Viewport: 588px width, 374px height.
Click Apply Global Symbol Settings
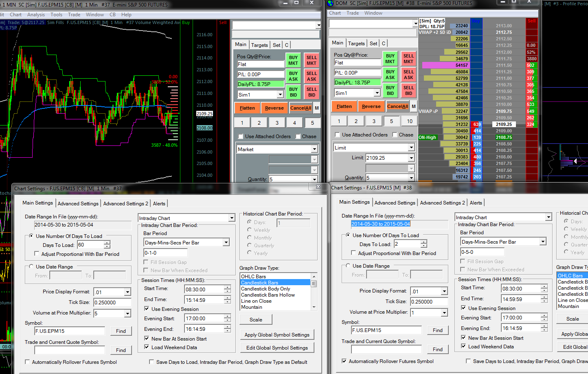(277, 335)
